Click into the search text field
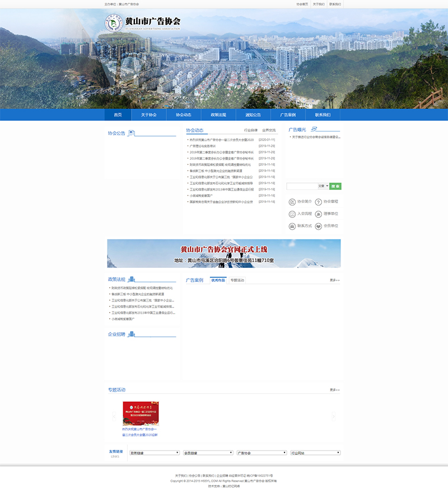 pos(302,186)
